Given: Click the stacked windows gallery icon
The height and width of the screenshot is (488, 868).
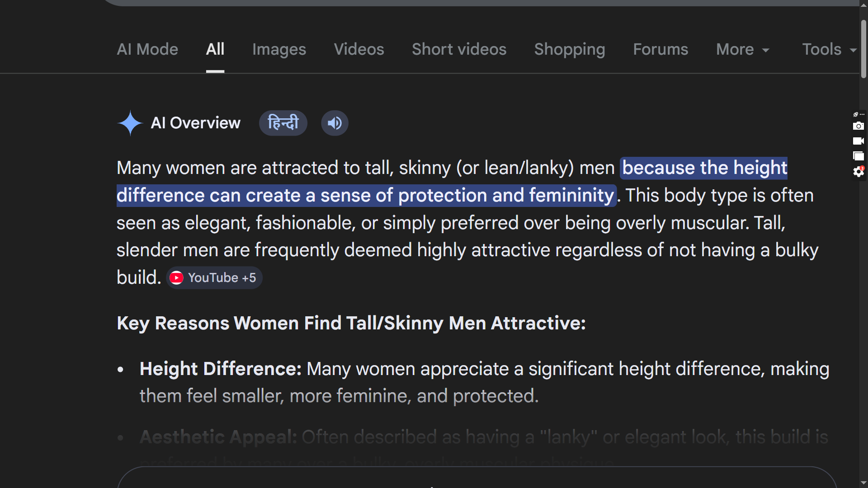Looking at the screenshot, I should pos(858,156).
